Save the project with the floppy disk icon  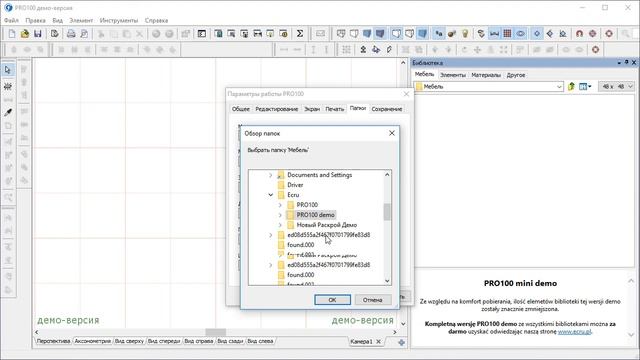point(38,33)
